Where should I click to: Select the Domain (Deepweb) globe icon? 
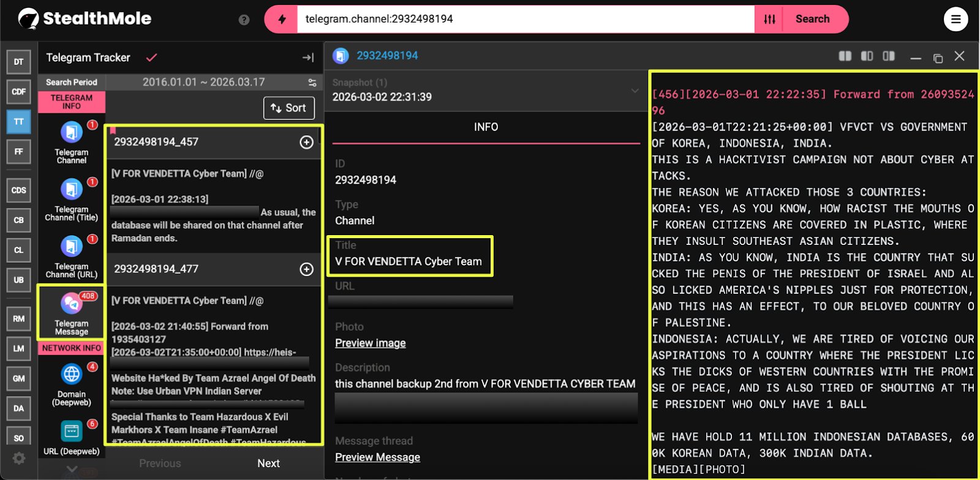pos(72,374)
